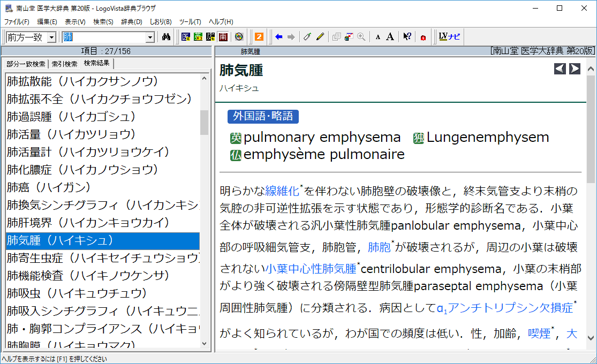
Task: Select 肺拡散能 in results list
Action: click(103, 81)
